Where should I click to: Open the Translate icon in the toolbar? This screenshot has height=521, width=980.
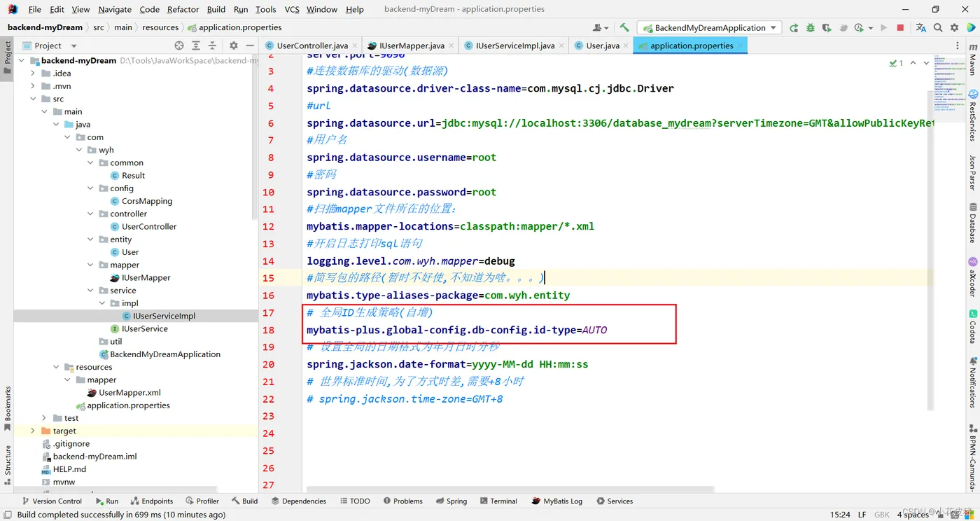click(920, 28)
